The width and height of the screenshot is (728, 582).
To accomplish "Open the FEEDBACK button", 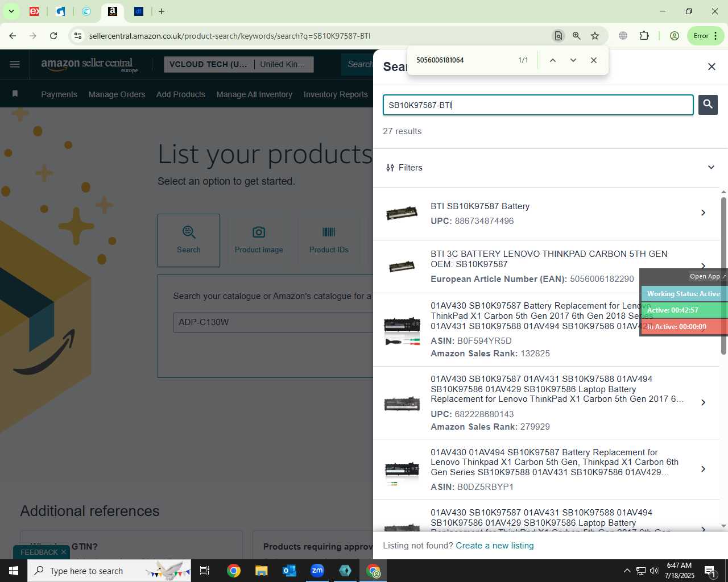I will coord(39,552).
